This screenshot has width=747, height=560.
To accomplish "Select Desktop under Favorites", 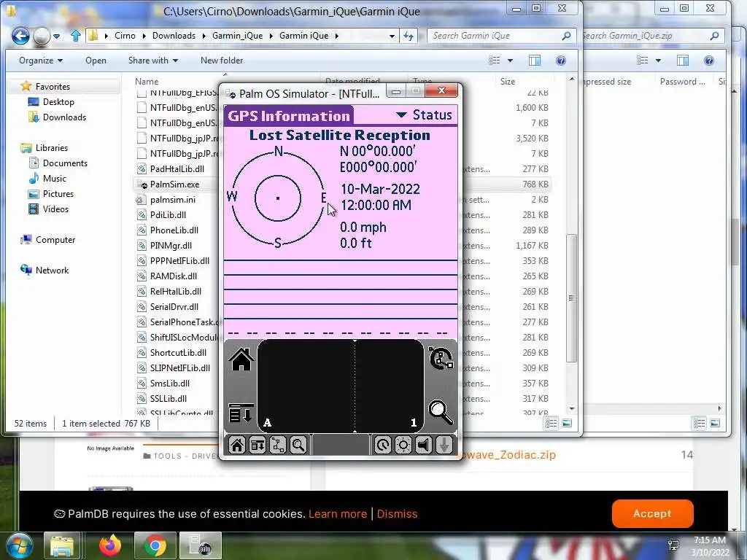I will [x=58, y=102].
